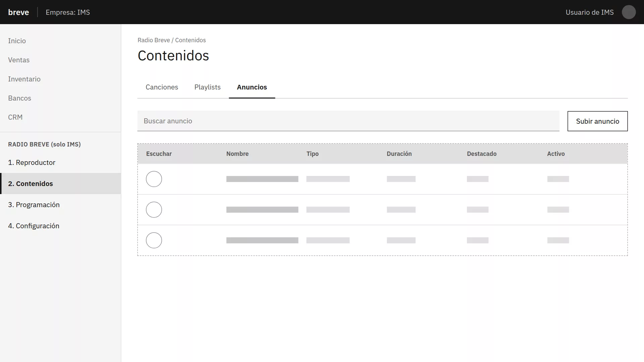Click the user avatar circle
The height and width of the screenshot is (362, 644).
point(629,12)
